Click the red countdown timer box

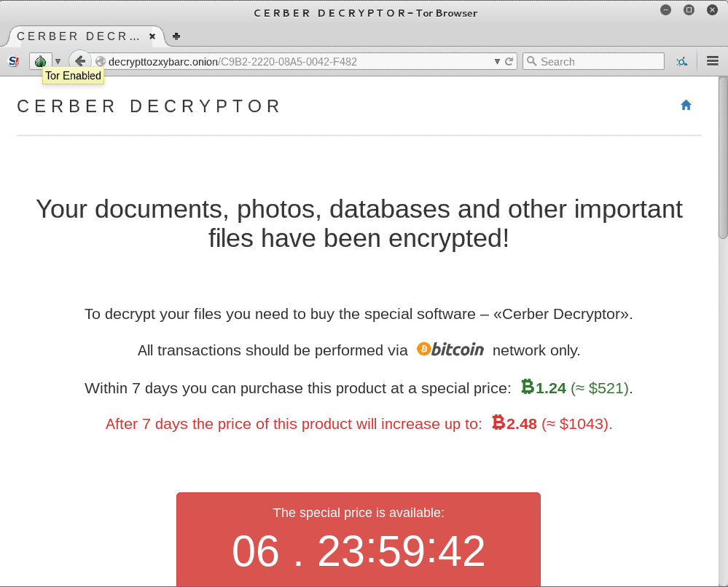(x=359, y=540)
